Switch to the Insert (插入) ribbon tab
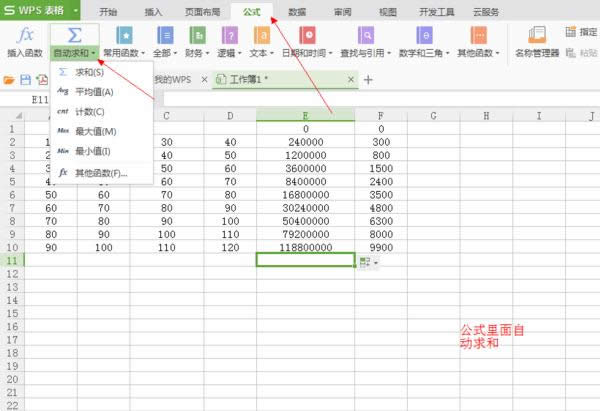Image resolution: width=600 pixels, height=411 pixels. [x=153, y=11]
